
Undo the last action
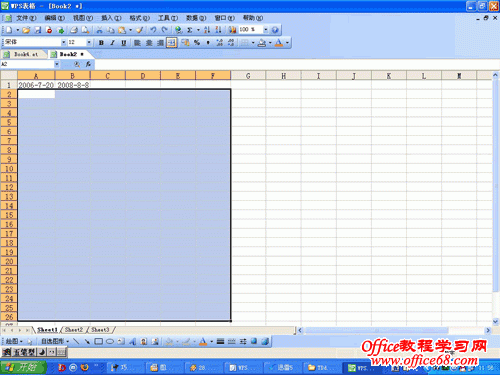(153, 30)
